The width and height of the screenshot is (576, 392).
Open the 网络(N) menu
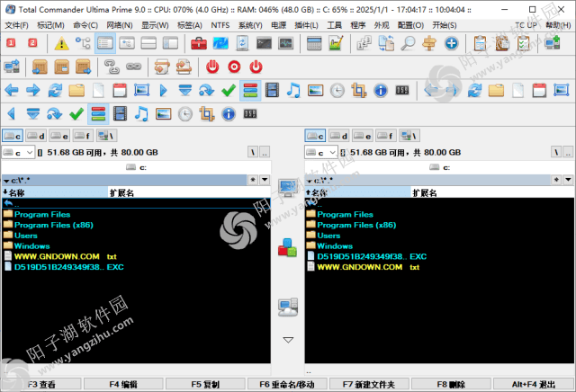tap(120, 25)
